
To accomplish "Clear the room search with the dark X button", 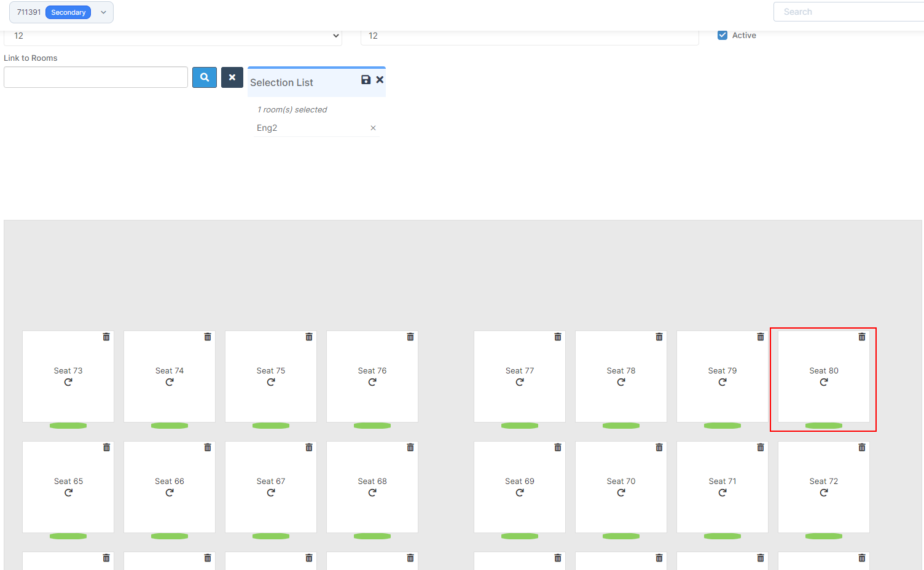I will (x=232, y=77).
